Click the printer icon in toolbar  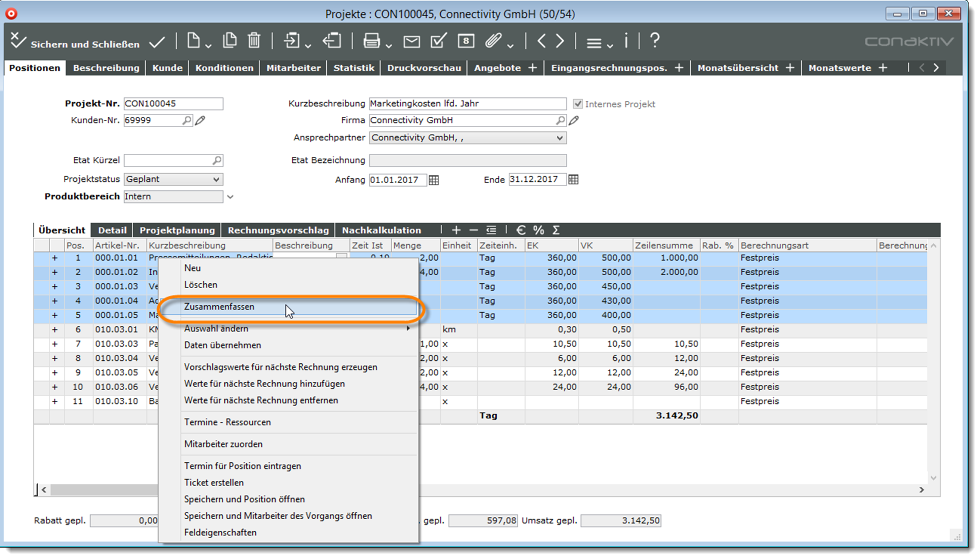point(371,40)
